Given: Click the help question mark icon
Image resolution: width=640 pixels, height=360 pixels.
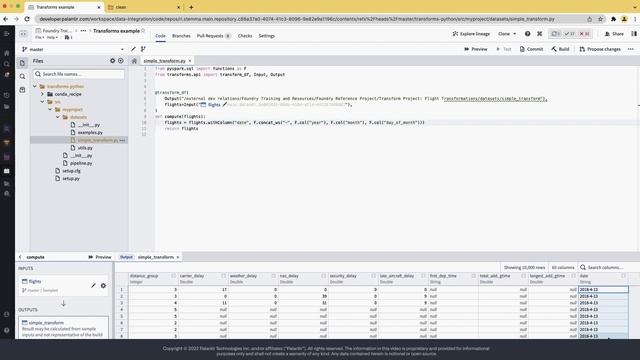Looking at the screenshot, I should tap(527, 34).
